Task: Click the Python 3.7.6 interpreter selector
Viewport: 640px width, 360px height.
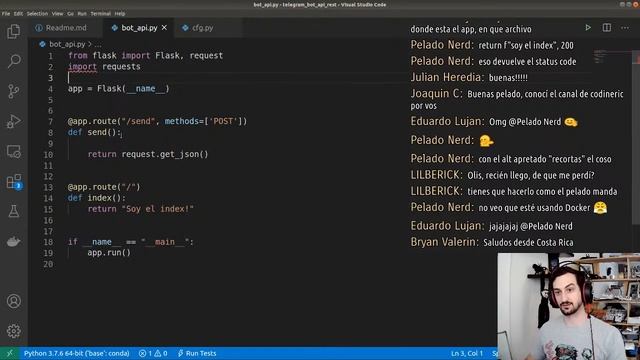Action: [x=76, y=353]
